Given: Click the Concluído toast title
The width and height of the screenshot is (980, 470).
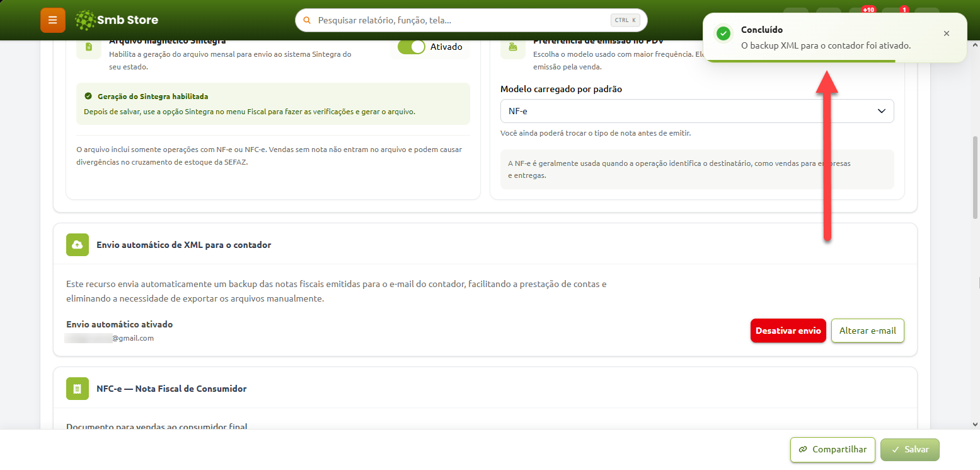Looking at the screenshot, I should pyautogui.click(x=762, y=30).
